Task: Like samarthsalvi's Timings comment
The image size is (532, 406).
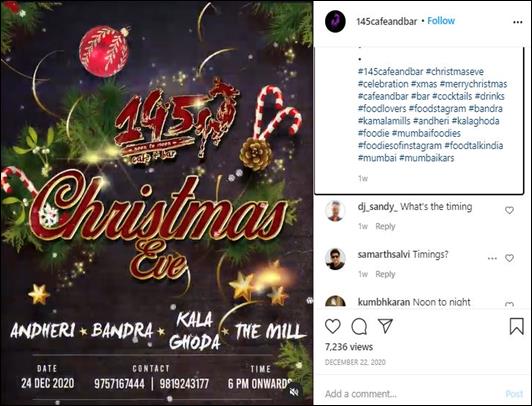Action: [x=509, y=258]
